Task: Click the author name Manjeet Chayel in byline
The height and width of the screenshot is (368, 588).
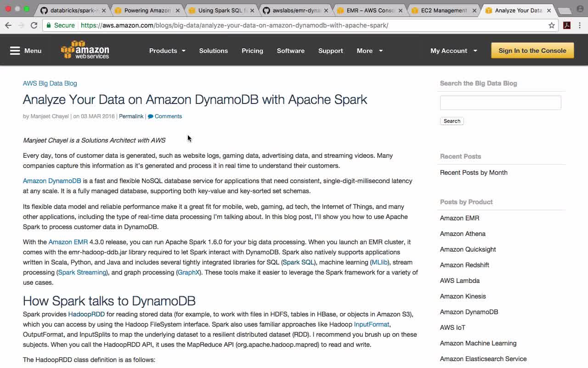Action: [x=50, y=116]
